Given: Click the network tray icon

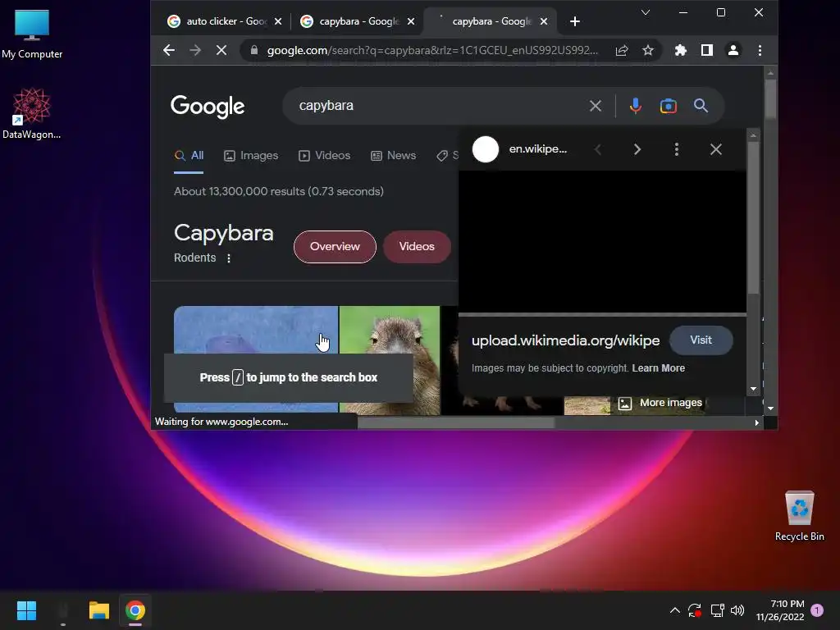Looking at the screenshot, I should pyautogui.click(x=717, y=610).
